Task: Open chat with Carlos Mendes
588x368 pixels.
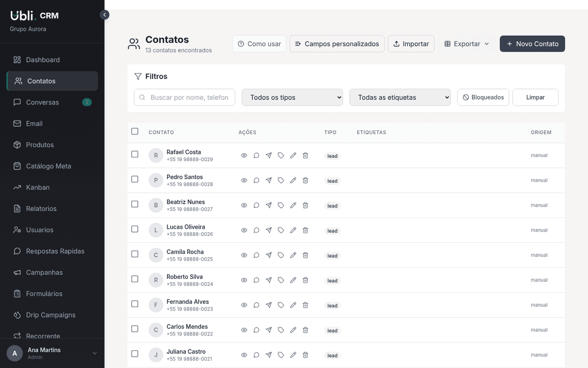Action: click(256, 330)
